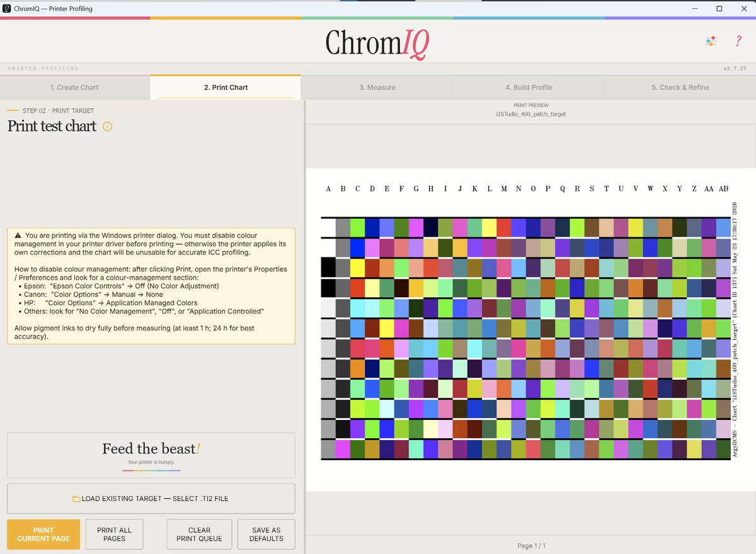Click the PRINT PREVIEW caption

tap(531, 105)
